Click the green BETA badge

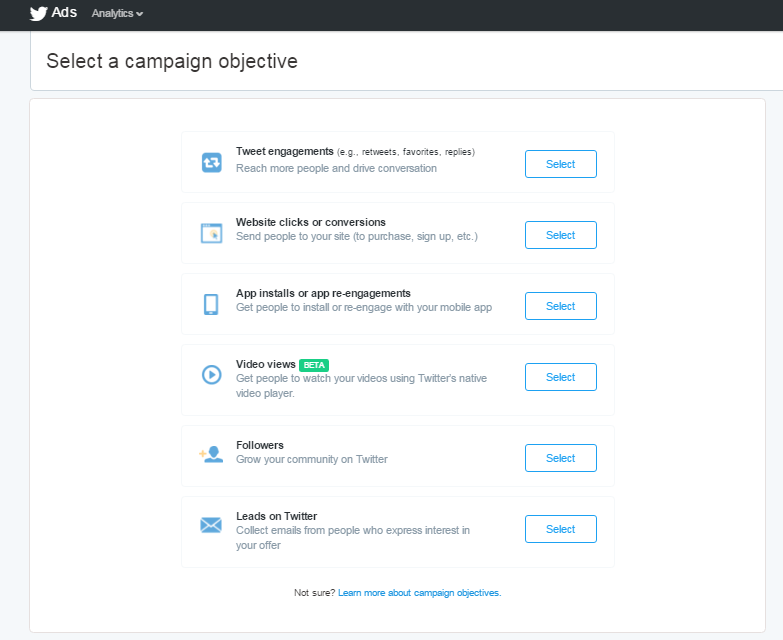pyautogui.click(x=314, y=365)
